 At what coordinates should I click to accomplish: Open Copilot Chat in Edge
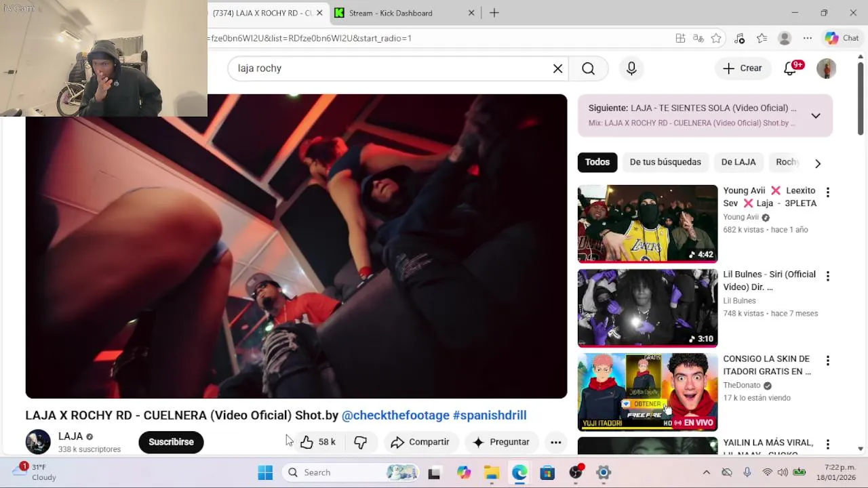pyautogui.click(x=842, y=38)
